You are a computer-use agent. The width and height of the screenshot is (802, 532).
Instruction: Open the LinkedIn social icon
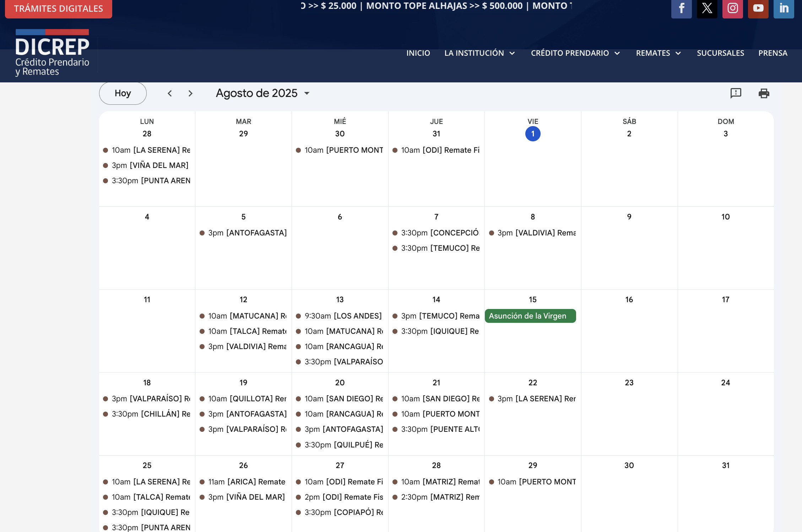coord(784,8)
